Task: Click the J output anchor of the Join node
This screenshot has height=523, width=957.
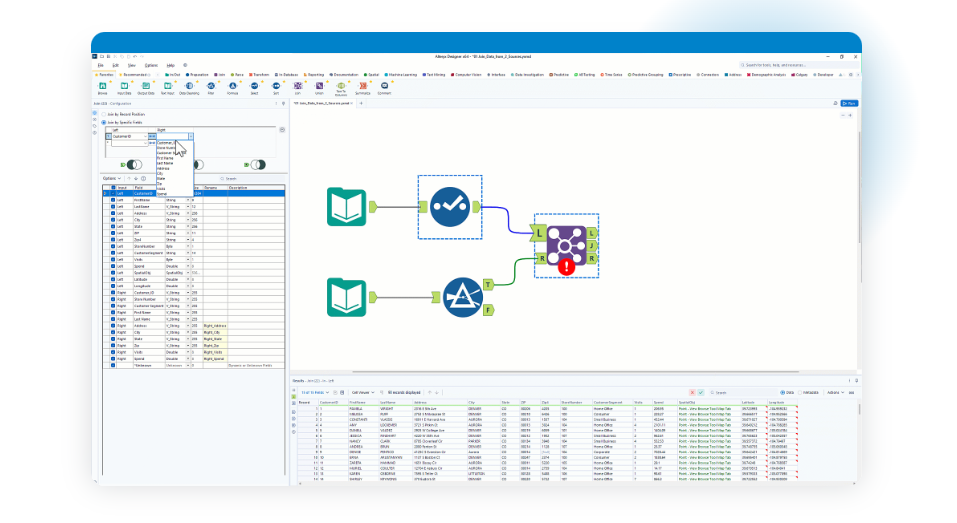Action: pyautogui.click(x=591, y=246)
